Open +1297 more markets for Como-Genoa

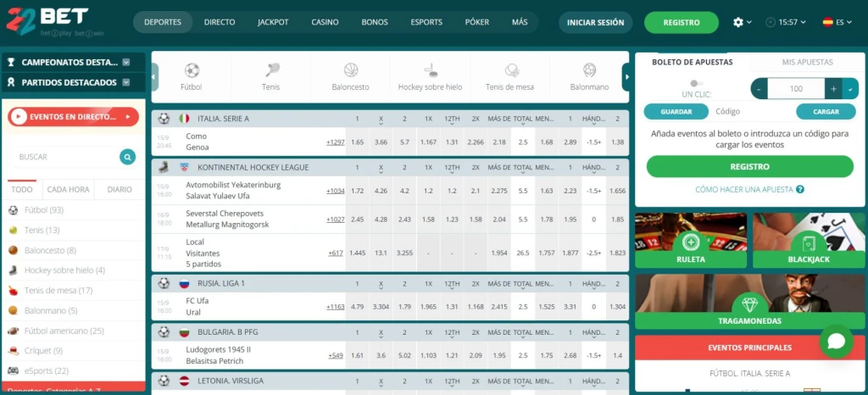336,142
